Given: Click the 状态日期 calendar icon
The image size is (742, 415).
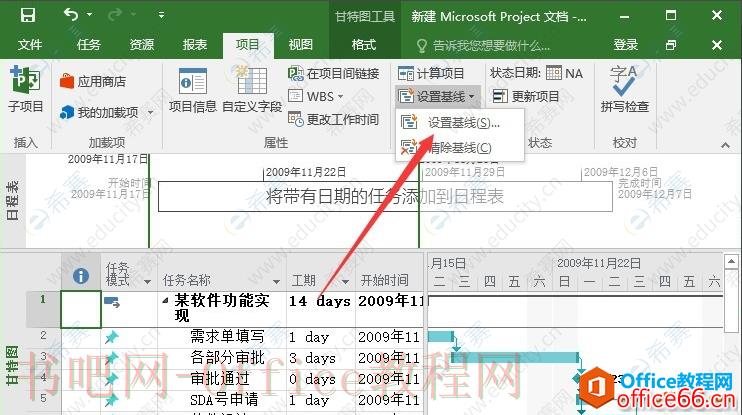Looking at the screenshot, I should tap(554, 73).
